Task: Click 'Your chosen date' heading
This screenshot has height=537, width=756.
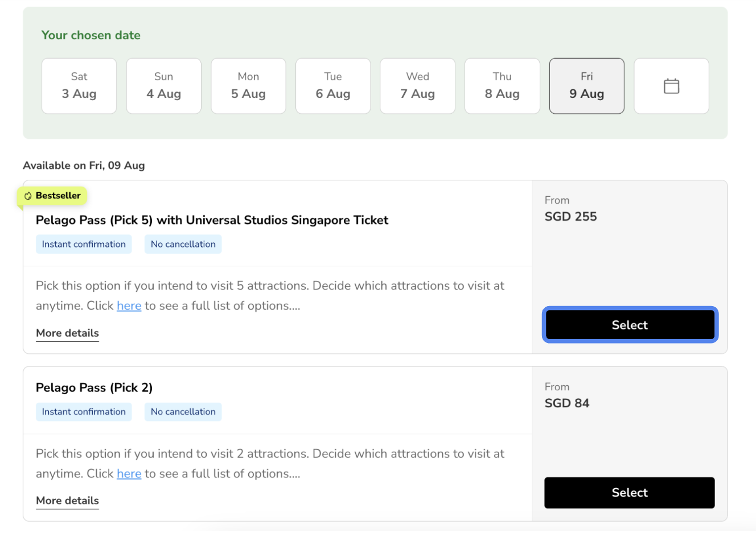Action: pos(91,35)
